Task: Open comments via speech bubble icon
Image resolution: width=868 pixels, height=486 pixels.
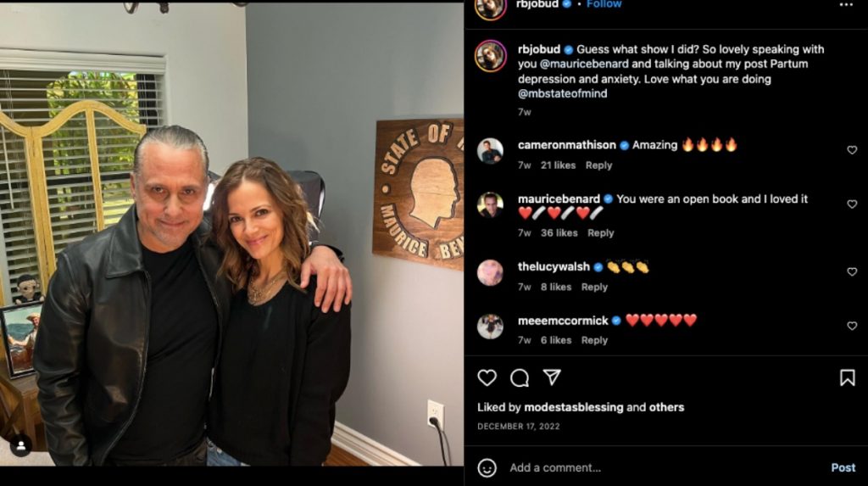Action: point(520,377)
